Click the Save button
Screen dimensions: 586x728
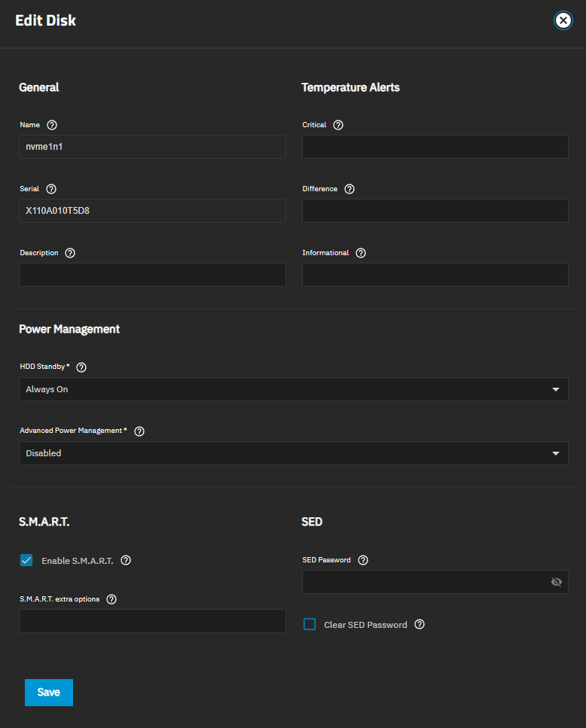(x=48, y=692)
